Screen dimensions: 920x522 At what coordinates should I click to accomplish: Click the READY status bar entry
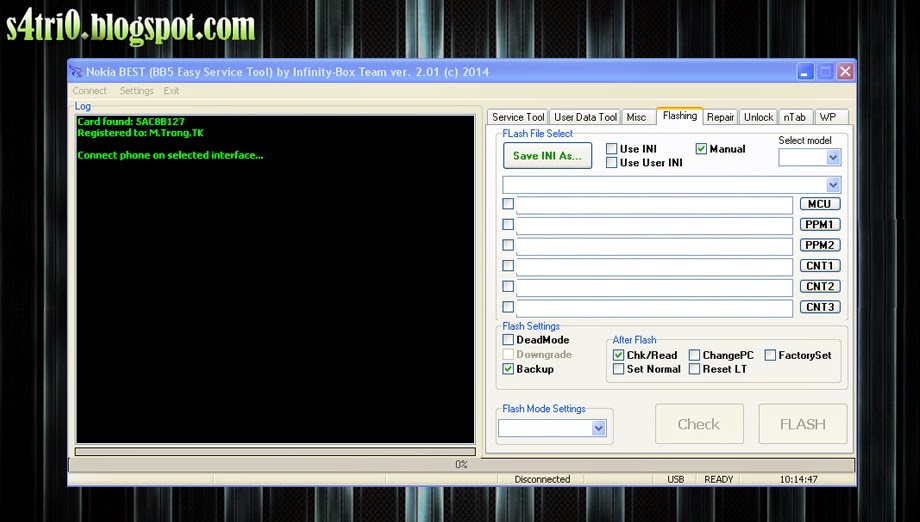[719, 479]
